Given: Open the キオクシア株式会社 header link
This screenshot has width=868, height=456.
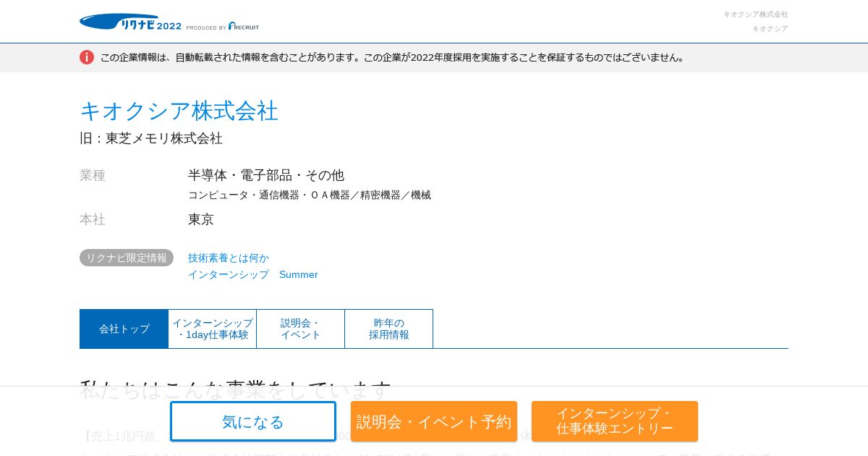Looking at the screenshot, I should click(756, 14).
